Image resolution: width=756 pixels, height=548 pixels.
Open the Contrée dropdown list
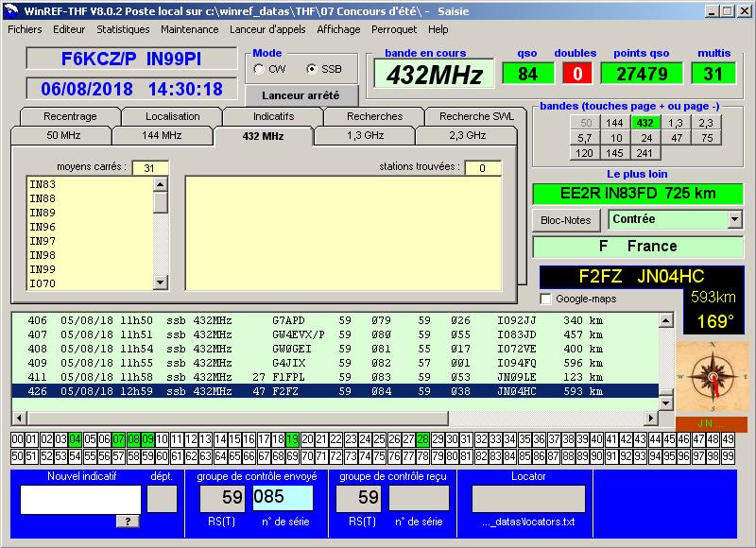[734, 219]
